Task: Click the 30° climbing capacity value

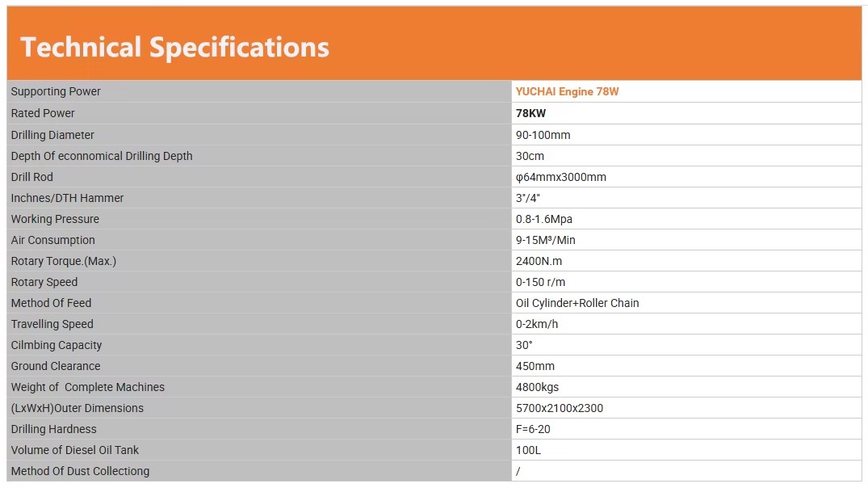Action: coord(524,346)
